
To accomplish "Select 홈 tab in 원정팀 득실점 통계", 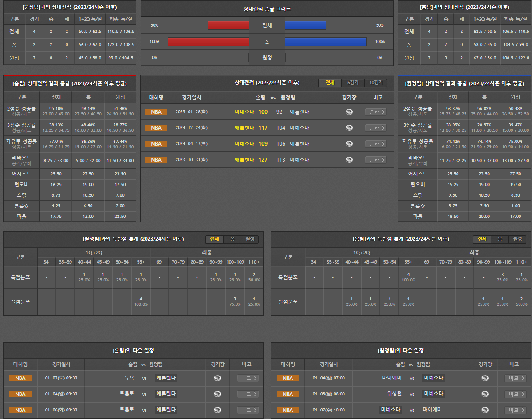I will [232, 239].
